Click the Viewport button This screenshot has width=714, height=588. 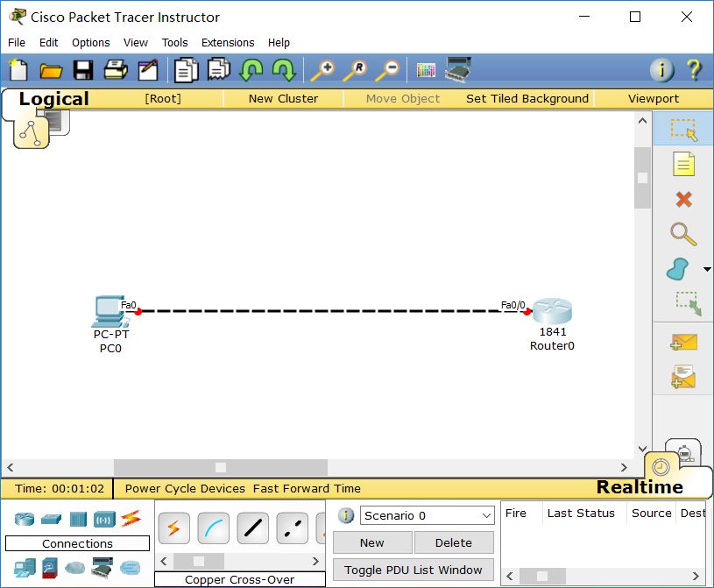[653, 99]
